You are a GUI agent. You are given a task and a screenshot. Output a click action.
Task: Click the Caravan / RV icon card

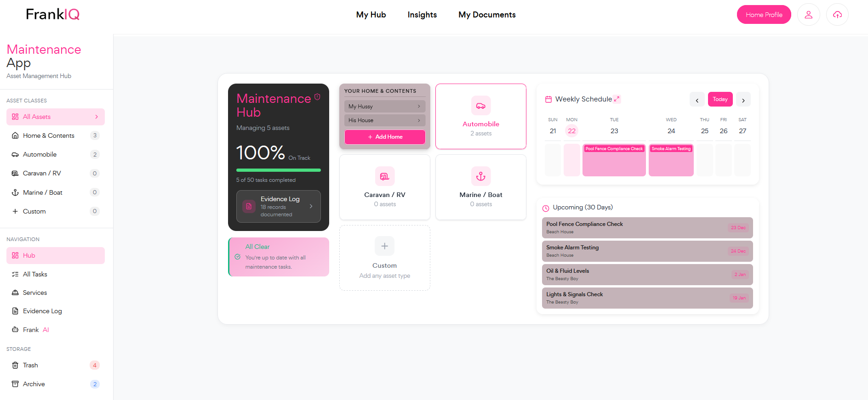pos(384,187)
